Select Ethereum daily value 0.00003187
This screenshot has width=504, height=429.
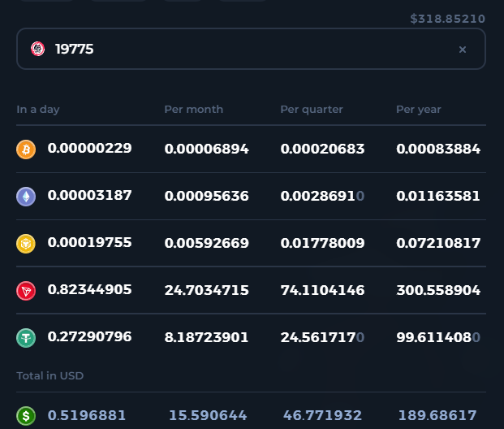tap(89, 195)
